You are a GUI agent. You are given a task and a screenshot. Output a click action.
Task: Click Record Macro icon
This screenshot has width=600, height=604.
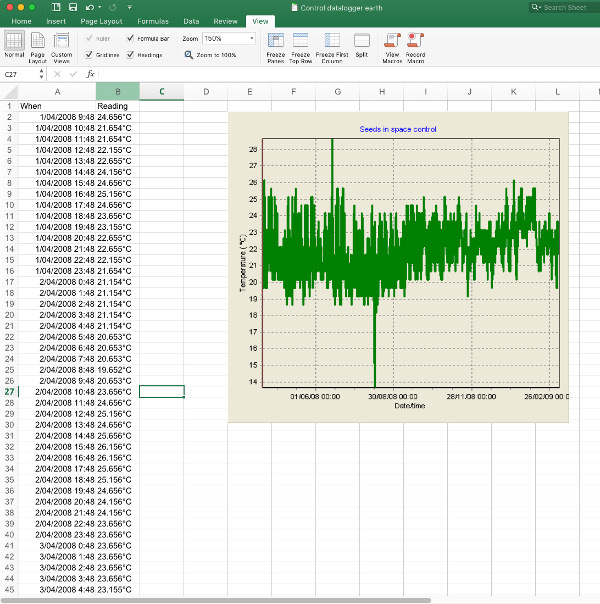(x=416, y=40)
